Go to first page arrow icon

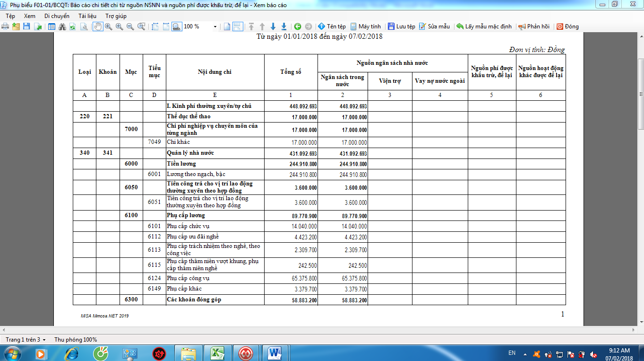(x=251, y=26)
